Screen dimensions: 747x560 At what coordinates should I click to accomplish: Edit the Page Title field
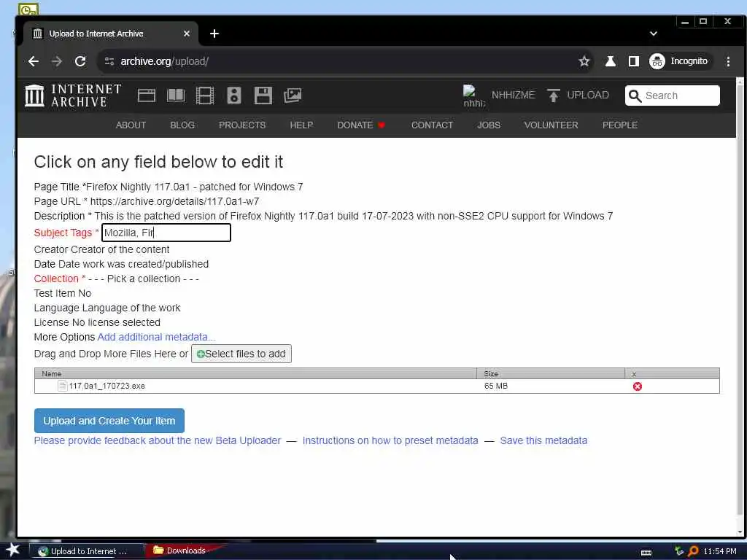click(194, 187)
